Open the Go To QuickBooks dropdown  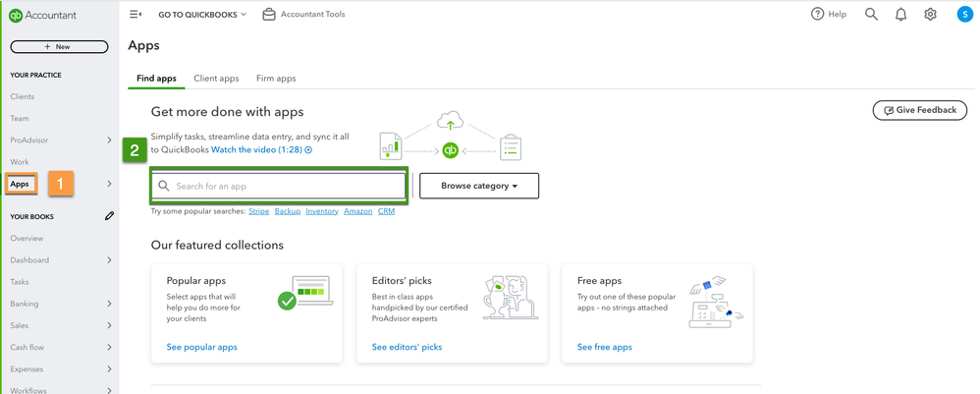click(x=202, y=15)
